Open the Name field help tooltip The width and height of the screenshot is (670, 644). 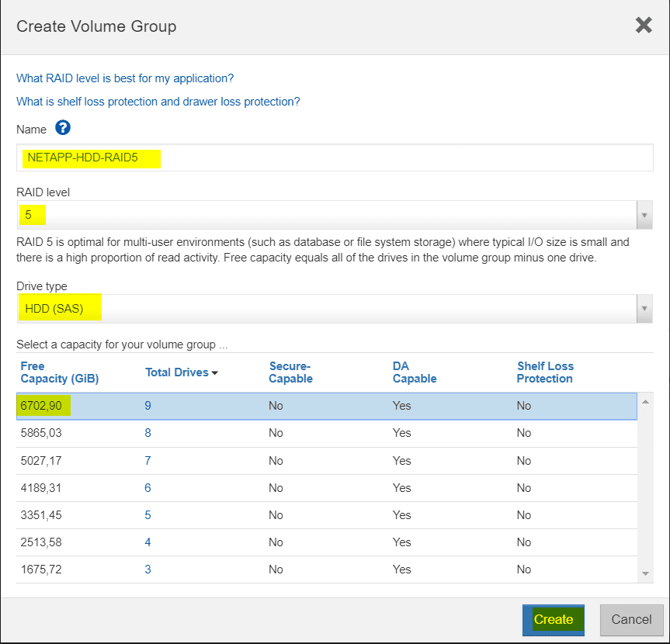click(x=63, y=128)
